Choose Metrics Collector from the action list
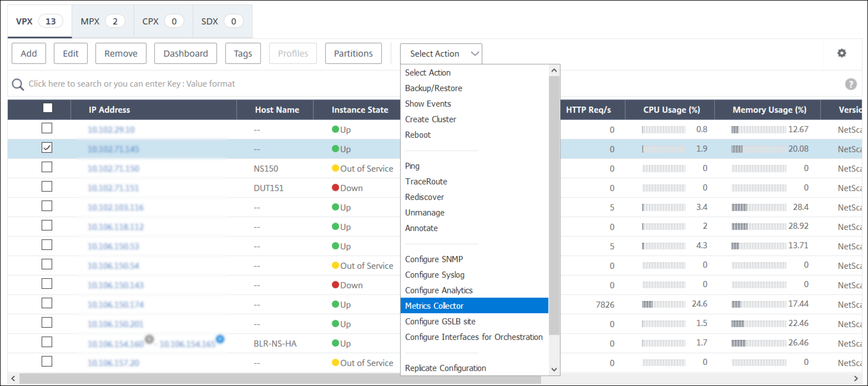 coord(474,305)
